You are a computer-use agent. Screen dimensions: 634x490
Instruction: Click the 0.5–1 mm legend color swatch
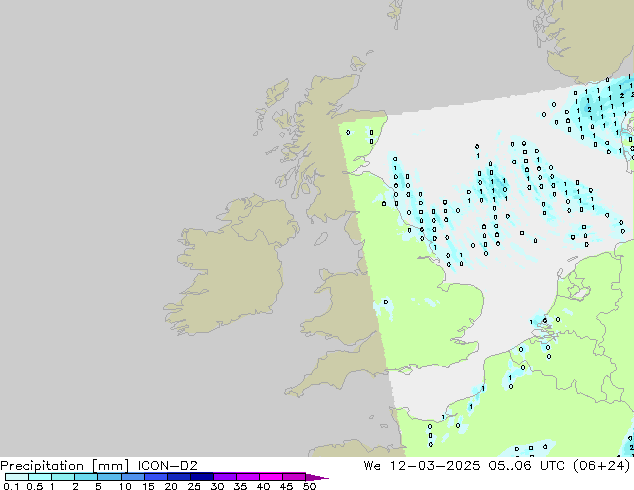pyautogui.click(x=40, y=477)
